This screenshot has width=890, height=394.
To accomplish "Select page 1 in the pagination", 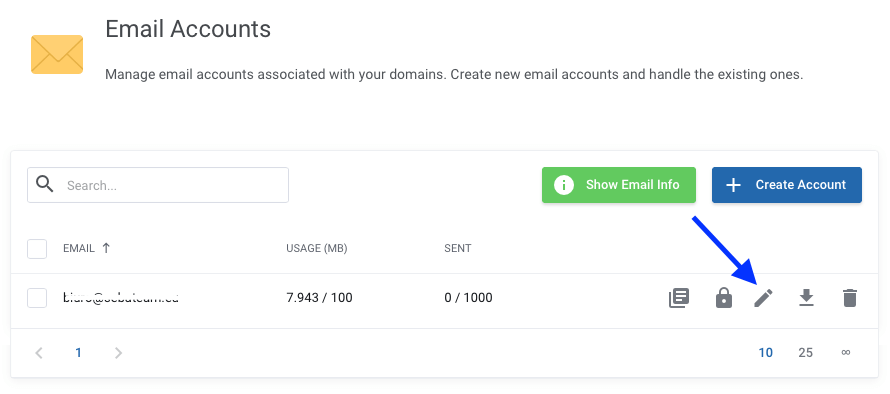I will (x=78, y=353).
